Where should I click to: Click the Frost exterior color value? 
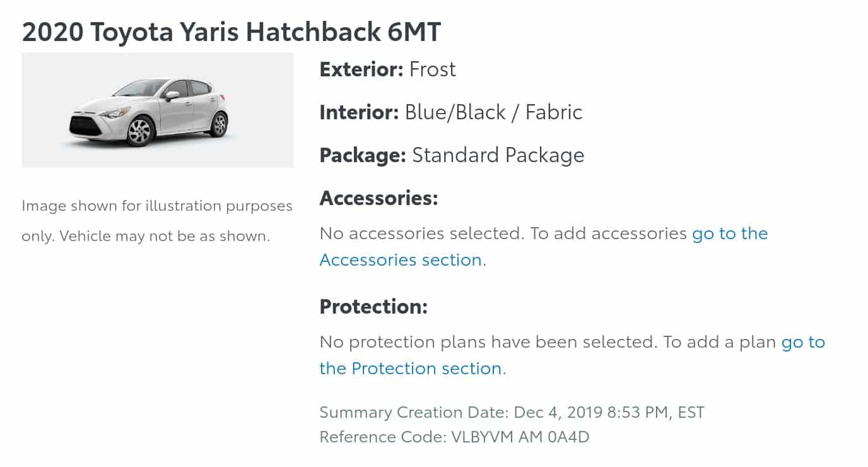click(433, 69)
